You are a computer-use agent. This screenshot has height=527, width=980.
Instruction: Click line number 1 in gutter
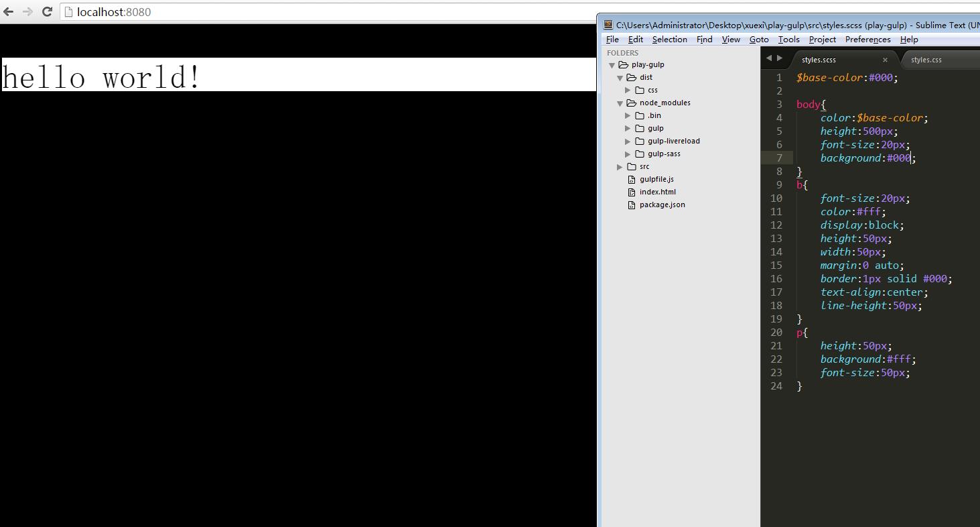point(779,78)
